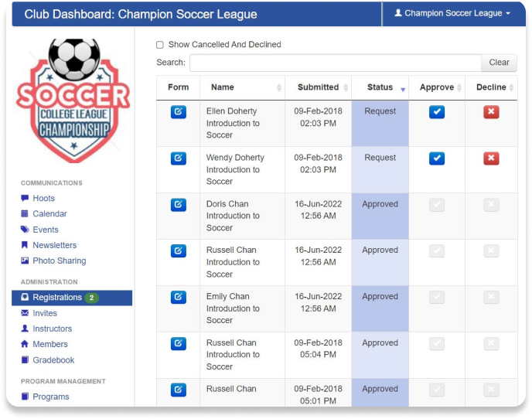Sort table by Status column arrow
Screen dimensions: 532x419
click(x=403, y=90)
